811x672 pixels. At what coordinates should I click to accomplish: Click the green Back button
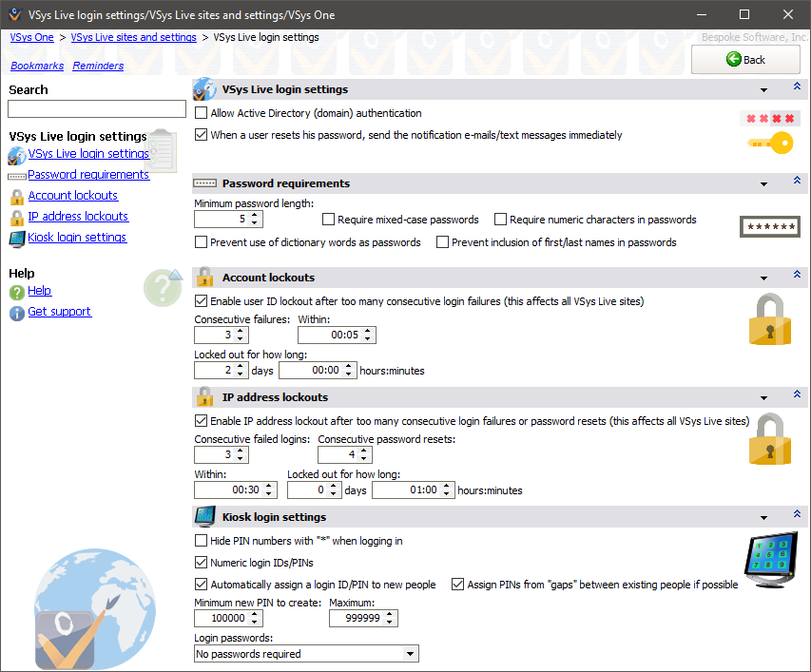tap(745, 60)
